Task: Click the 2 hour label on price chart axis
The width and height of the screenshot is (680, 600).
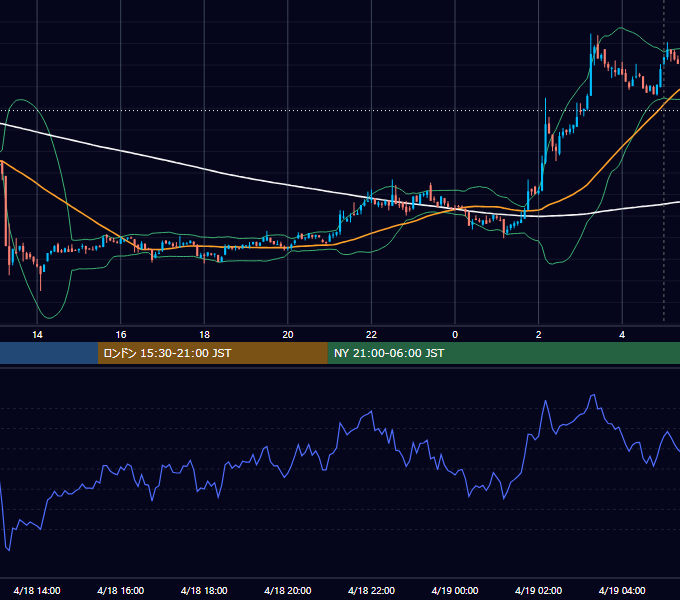Action: click(x=539, y=335)
